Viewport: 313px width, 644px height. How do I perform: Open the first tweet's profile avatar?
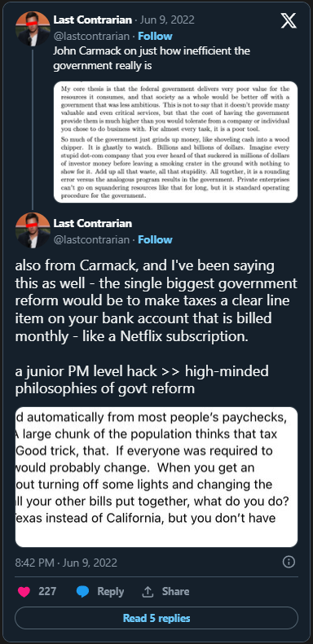(33, 28)
